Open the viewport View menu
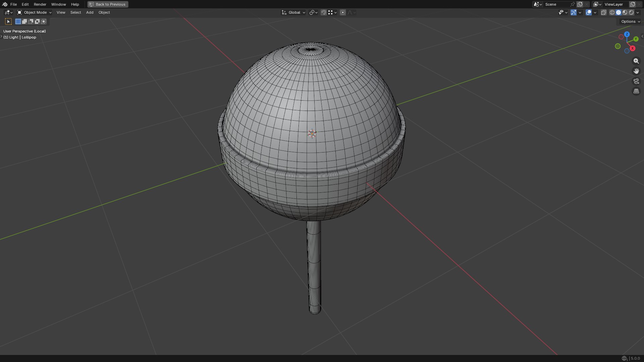 point(61,12)
